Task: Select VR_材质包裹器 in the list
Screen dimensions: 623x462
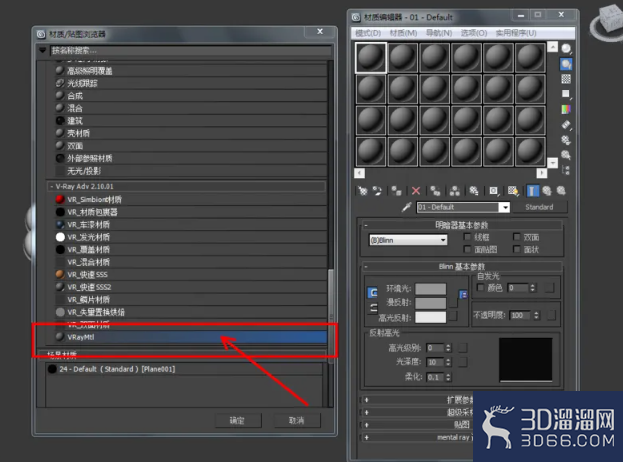Action: click(x=191, y=212)
